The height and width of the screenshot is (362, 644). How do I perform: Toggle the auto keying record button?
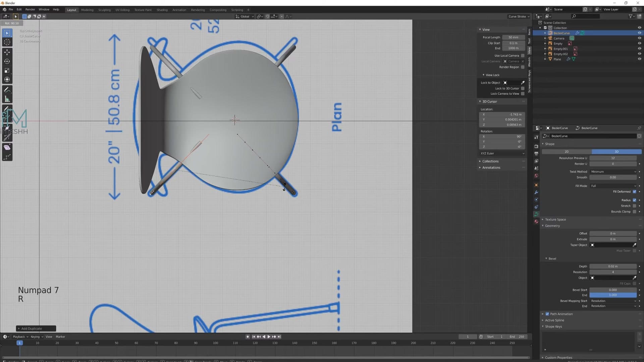coord(248,337)
